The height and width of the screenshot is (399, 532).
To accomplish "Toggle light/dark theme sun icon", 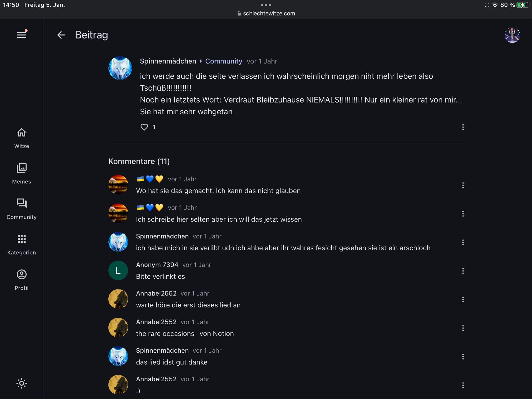I will (22, 383).
